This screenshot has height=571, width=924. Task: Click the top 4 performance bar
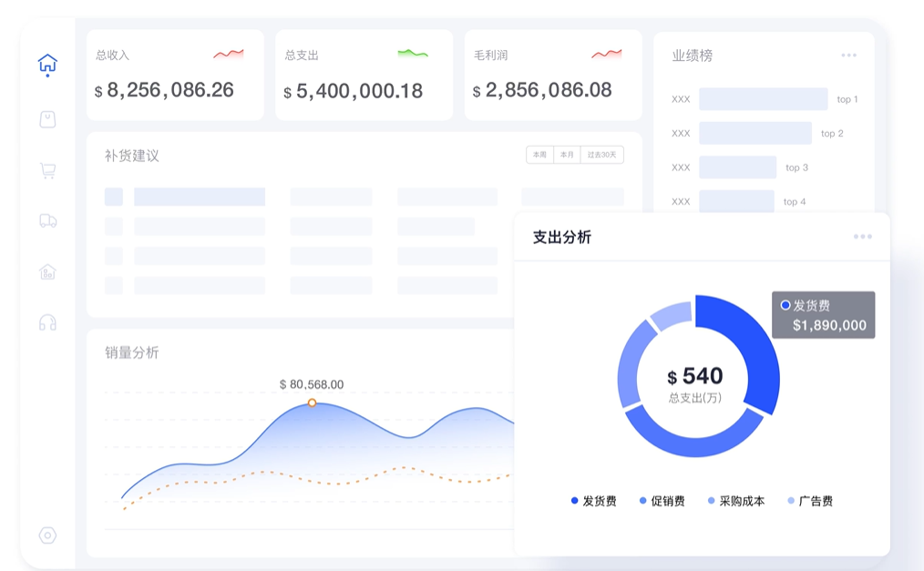point(736,201)
